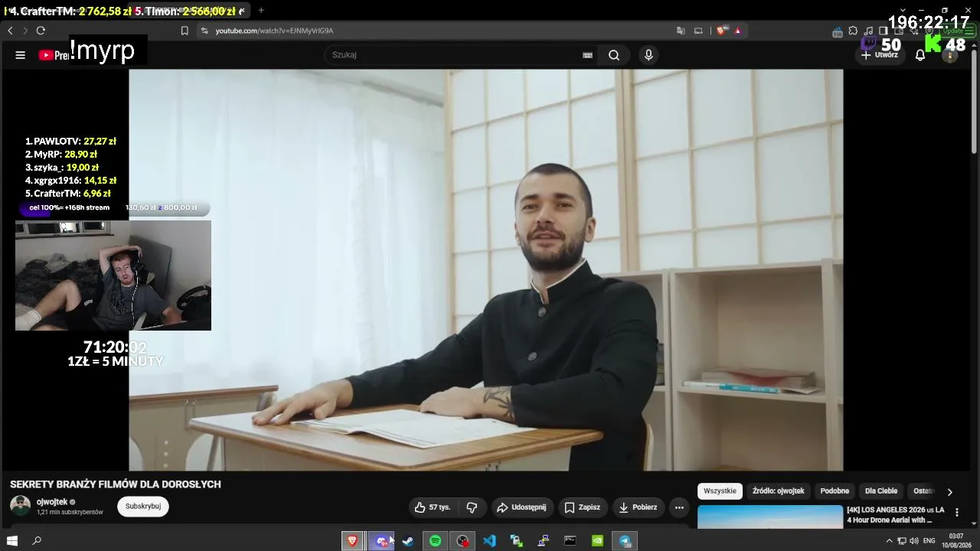980x551 pixels.
Task: Open the Telegram taskbar icon
Action: 625,541
